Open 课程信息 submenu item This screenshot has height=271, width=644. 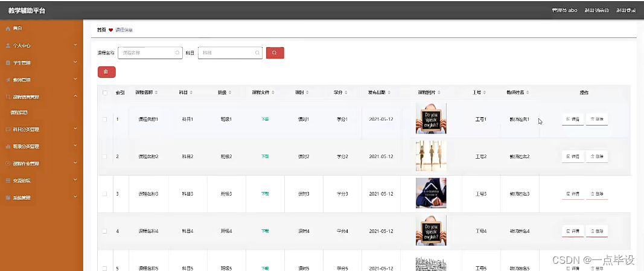(x=19, y=112)
